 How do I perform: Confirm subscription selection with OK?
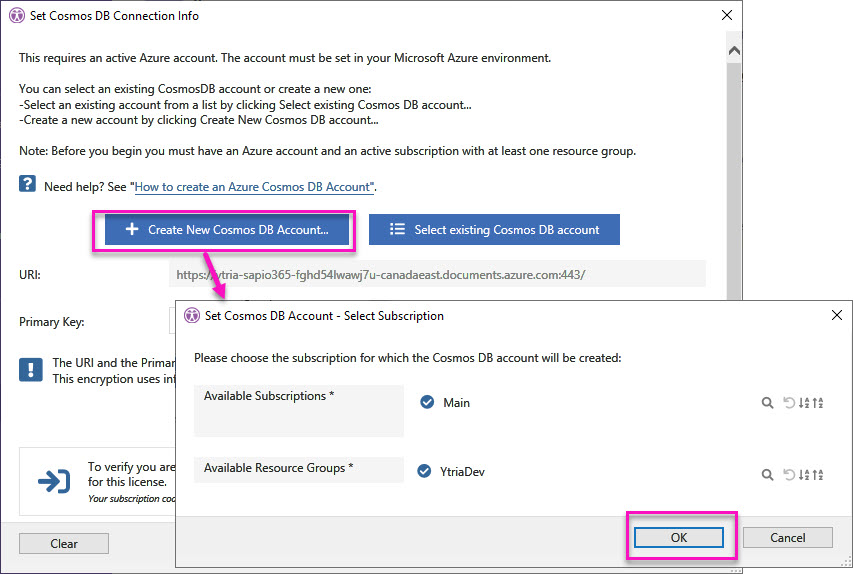(679, 537)
